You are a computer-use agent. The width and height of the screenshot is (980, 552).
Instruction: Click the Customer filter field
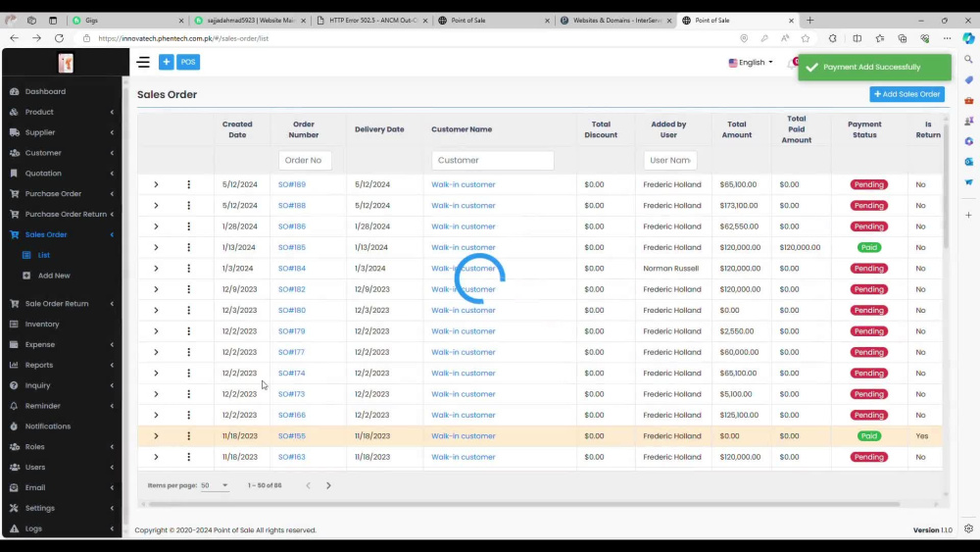click(493, 160)
